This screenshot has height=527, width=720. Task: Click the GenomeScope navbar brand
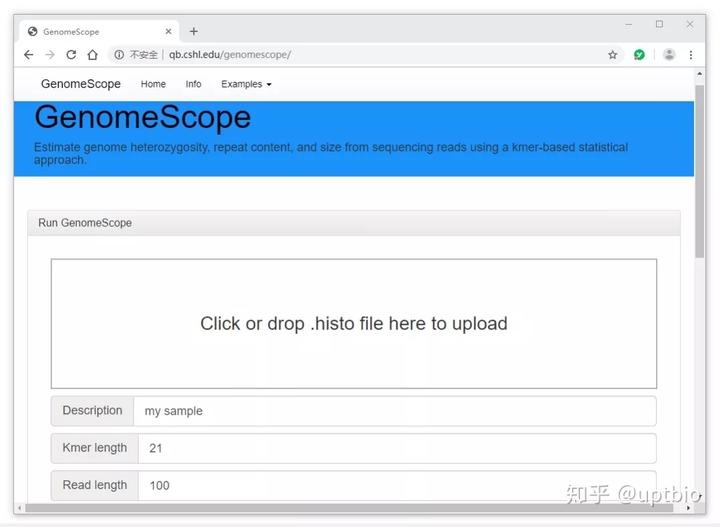[81, 84]
